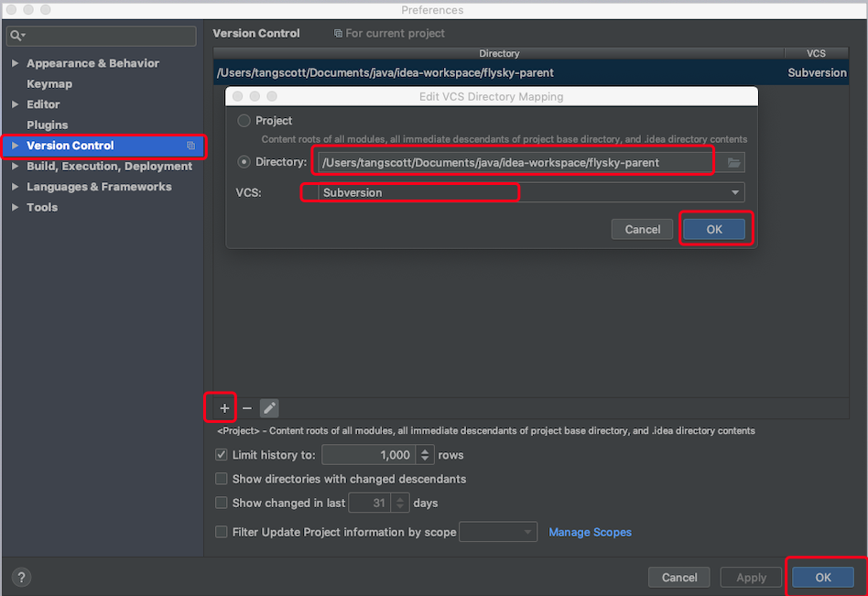Open the Plugins settings page
868x596 pixels.
(47, 125)
